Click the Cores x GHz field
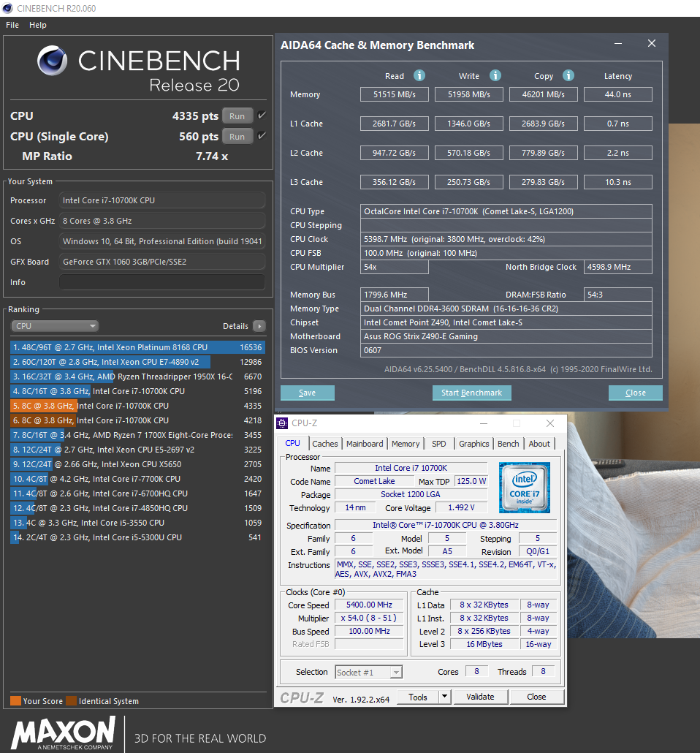 coord(161,221)
